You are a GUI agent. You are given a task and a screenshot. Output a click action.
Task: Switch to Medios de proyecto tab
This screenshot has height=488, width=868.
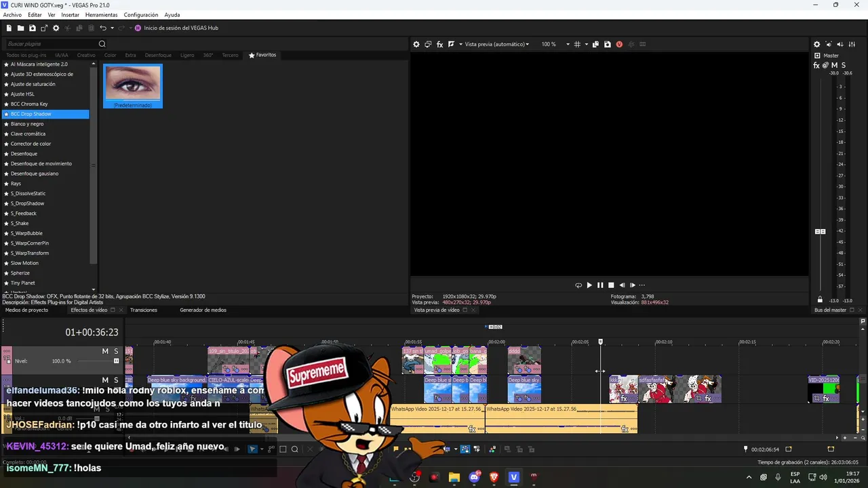click(x=26, y=310)
